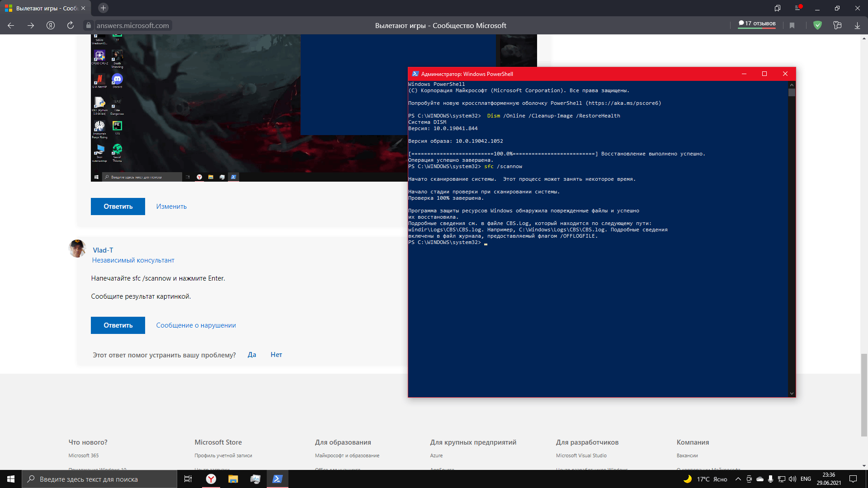Open 'Вакансии' footer link
868x488 pixels.
click(687, 455)
